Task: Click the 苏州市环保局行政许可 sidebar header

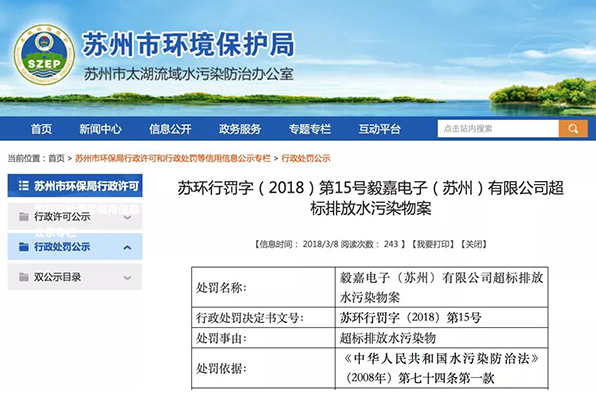Action: (75, 185)
